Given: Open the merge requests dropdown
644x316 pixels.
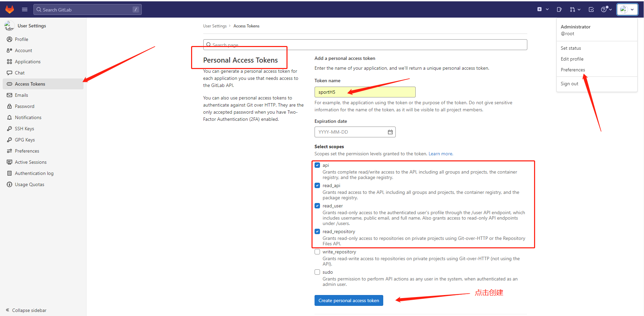Looking at the screenshot, I should (x=575, y=9).
